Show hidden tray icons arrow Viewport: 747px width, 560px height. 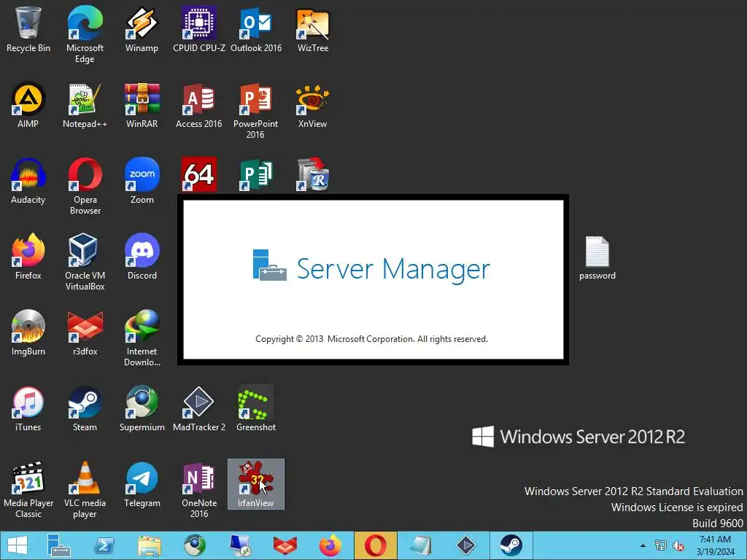click(643, 545)
